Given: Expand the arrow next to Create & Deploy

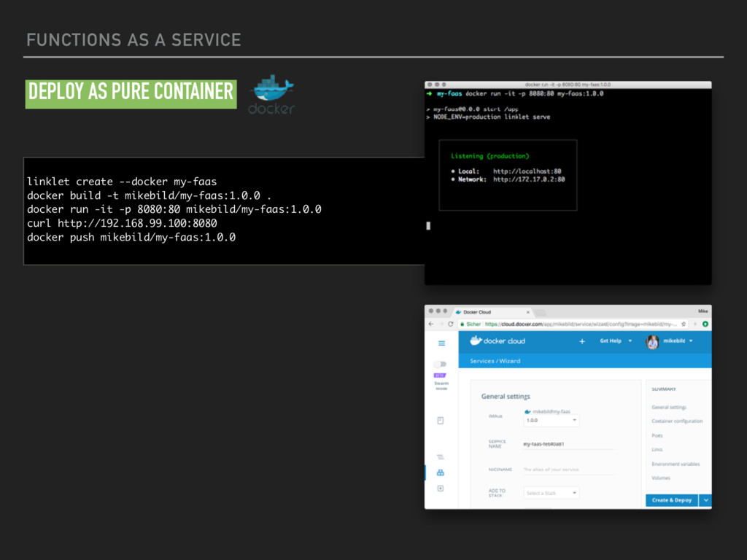Looking at the screenshot, I should tap(705, 500).
